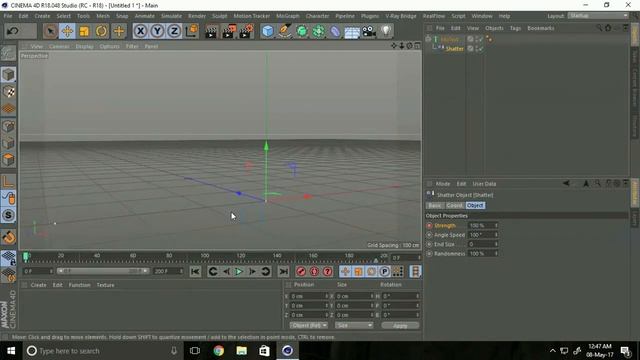The width and height of the screenshot is (640, 360).
Task: Activate the Scale tool icon
Action: 84,31
